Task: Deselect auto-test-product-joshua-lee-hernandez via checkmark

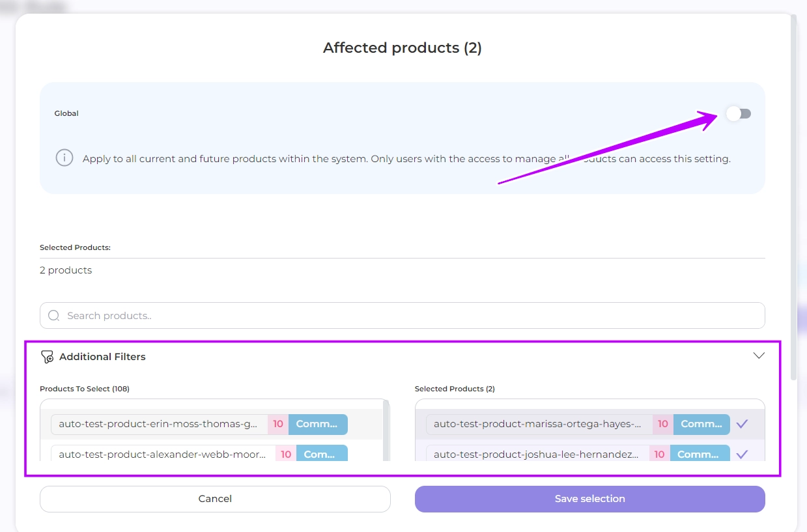Action: (742, 455)
